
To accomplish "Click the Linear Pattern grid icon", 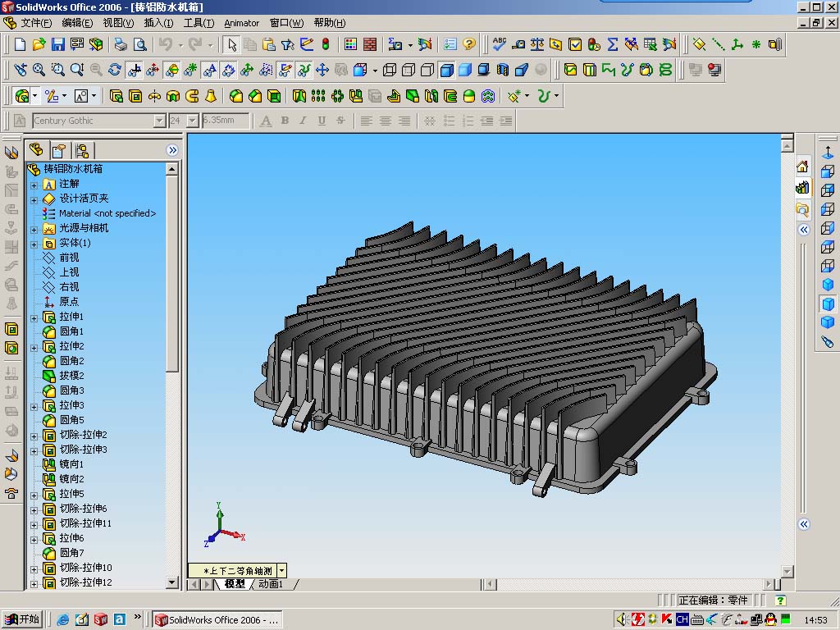I will 318,96.
